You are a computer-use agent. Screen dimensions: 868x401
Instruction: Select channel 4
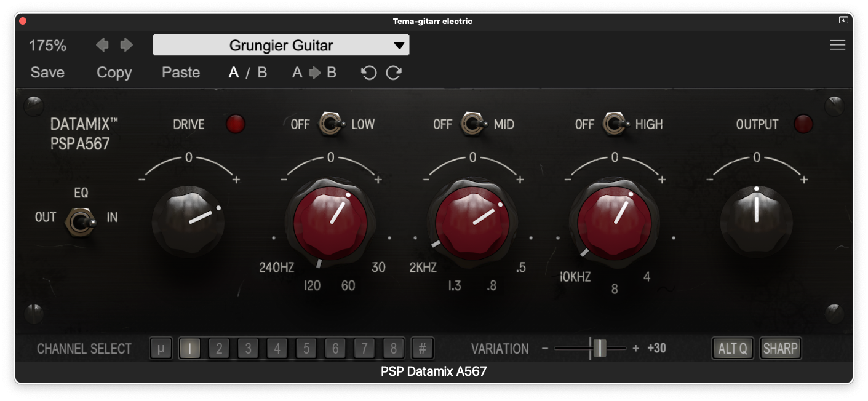277,349
